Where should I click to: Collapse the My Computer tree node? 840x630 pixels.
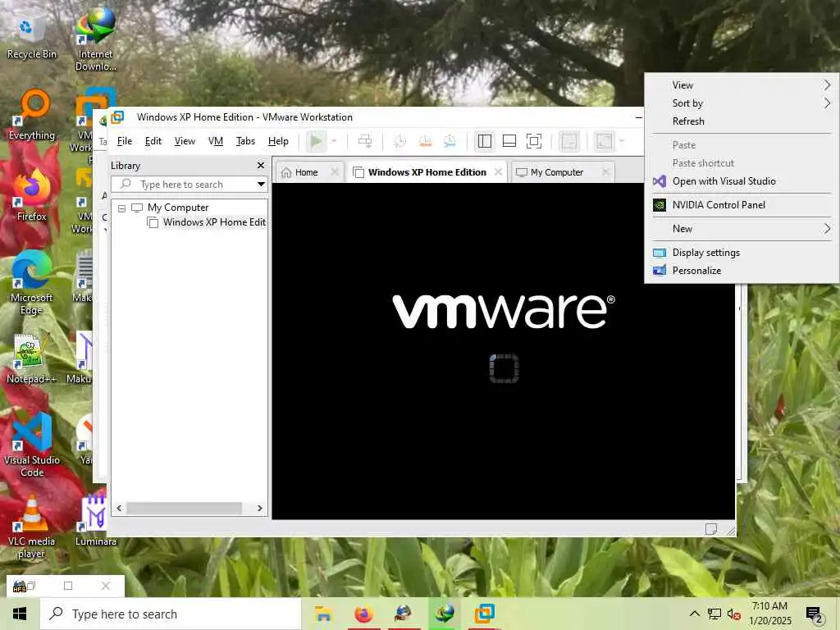(122, 208)
